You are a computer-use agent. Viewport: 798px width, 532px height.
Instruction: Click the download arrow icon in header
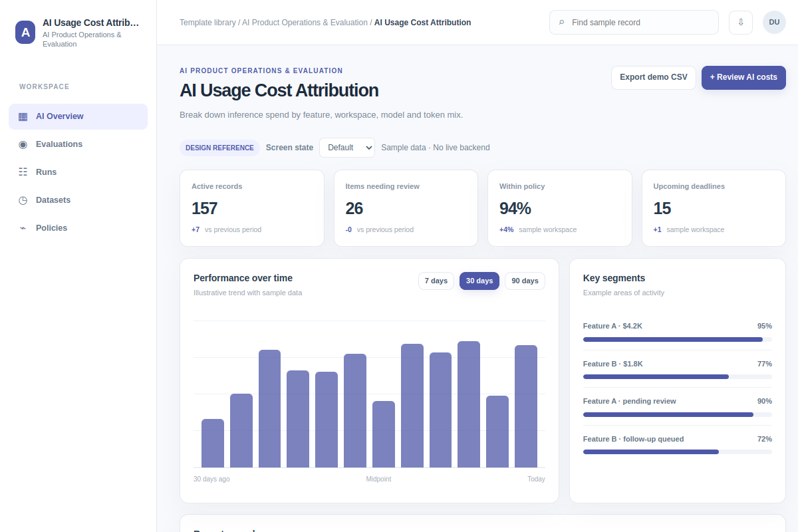(x=741, y=23)
